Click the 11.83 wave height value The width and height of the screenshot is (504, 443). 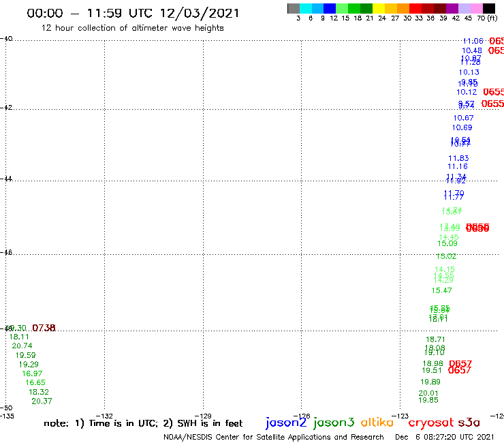point(458,158)
